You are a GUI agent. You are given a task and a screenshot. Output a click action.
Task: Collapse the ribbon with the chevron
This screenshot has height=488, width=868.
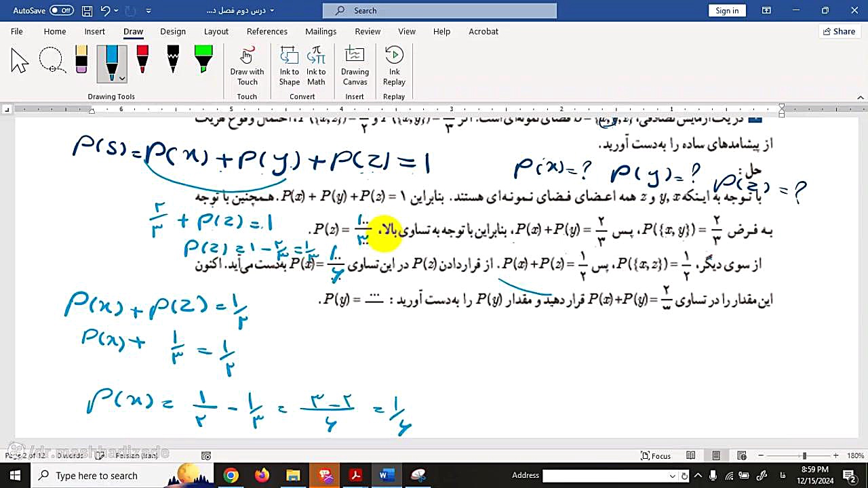click(x=859, y=97)
